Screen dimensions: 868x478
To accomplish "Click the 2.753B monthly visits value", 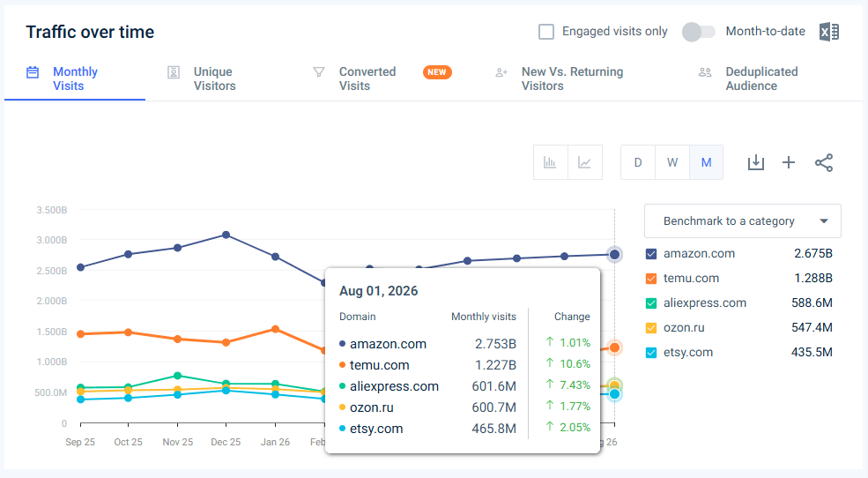I will coord(495,344).
